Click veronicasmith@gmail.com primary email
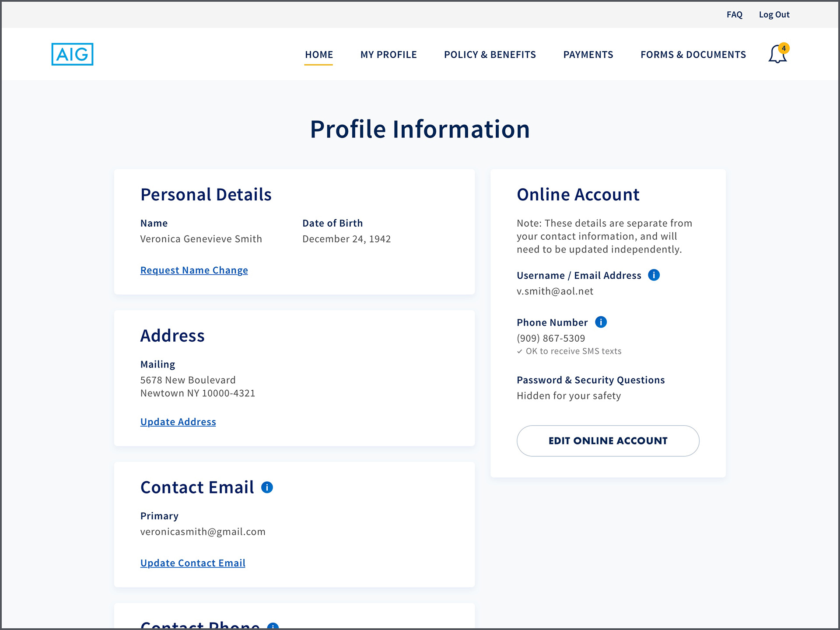The width and height of the screenshot is (840, 630). coord(203,532)
